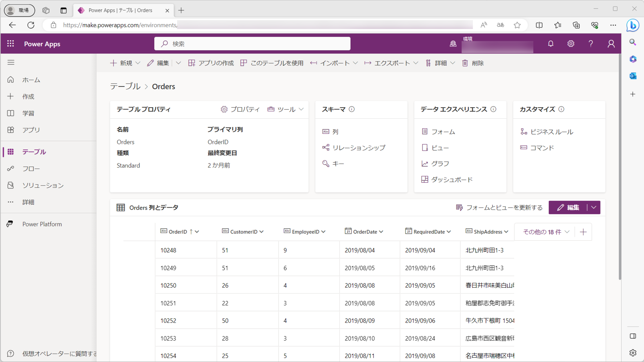Open settings gear in Power Apps header
The image size is (644, 362).
click(x=571, y=44)
